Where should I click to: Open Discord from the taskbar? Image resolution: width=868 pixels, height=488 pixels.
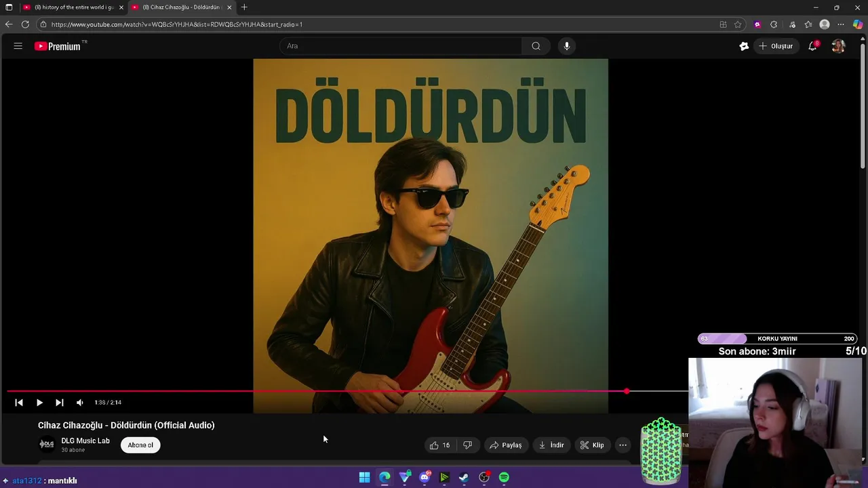[x=425, y=477]
